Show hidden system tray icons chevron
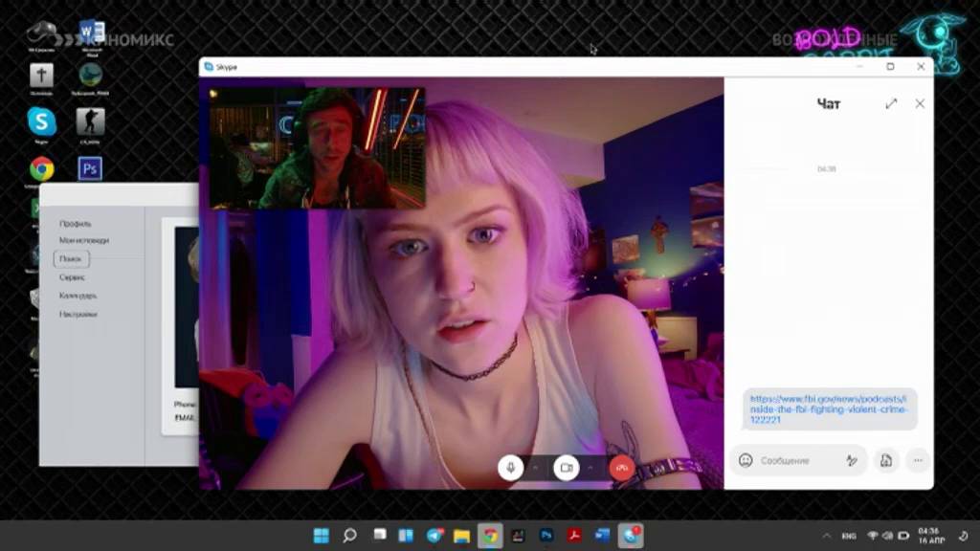 pyautogui.click(x=827, y=536)
